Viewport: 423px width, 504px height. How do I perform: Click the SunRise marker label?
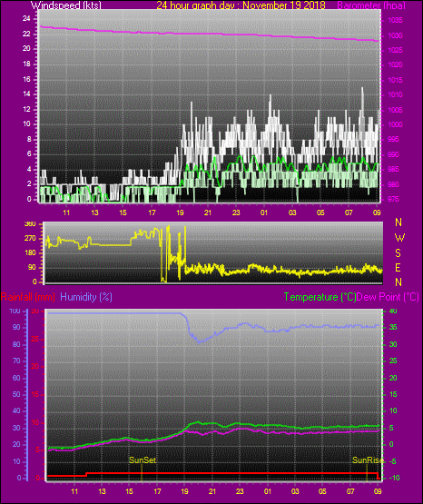[368, 460]
